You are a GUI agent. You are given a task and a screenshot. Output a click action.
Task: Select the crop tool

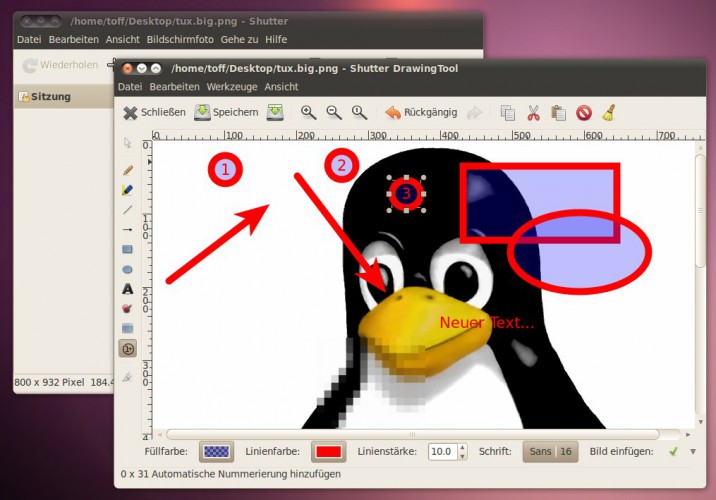point(127,377)
